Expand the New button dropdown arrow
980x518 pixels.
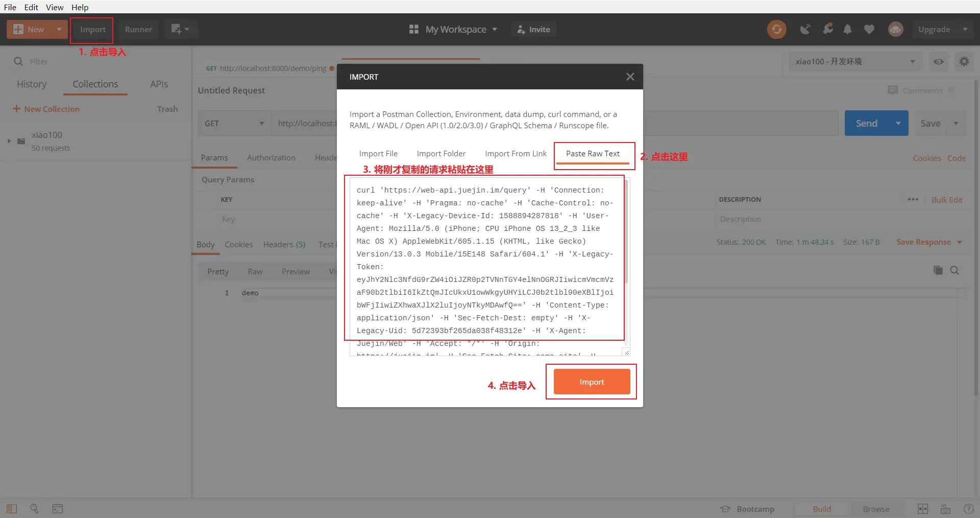point(59,30)
